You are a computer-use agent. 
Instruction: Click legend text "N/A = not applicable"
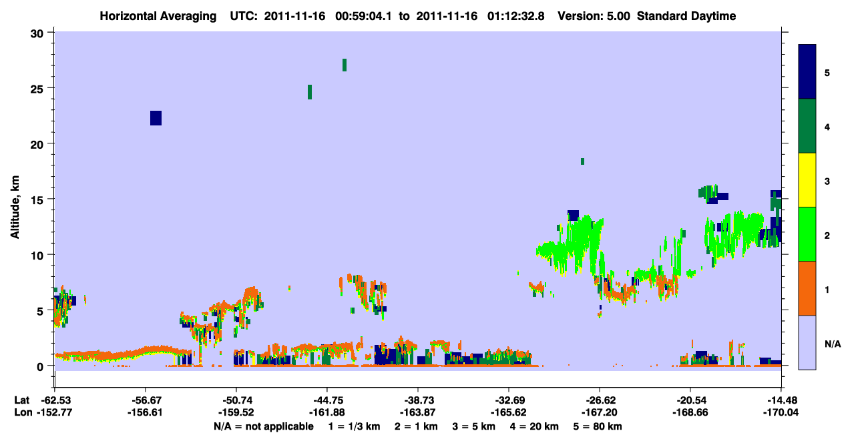(263, 426)
